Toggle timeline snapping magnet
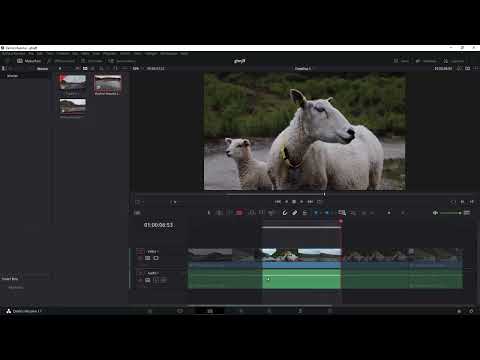Image resolution: width=480 pixels, height=360 pixels. tap(285, 213)
